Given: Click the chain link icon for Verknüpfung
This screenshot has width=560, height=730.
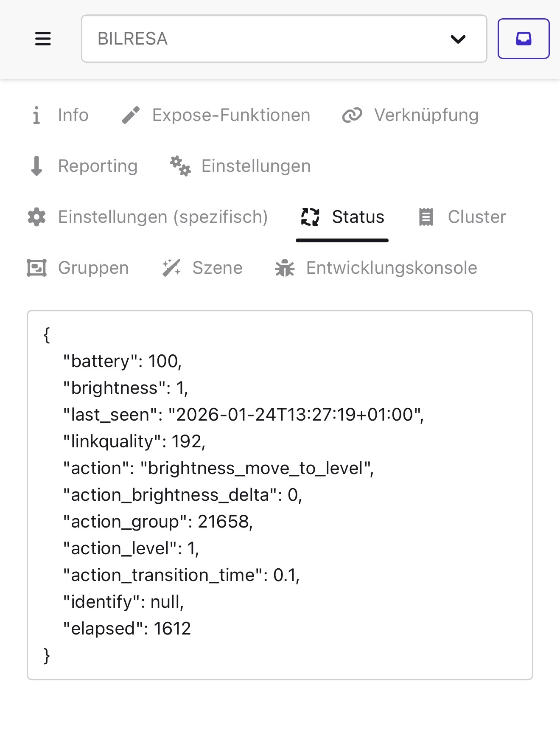Looking at the screenshot, I should tap(352, 115).
